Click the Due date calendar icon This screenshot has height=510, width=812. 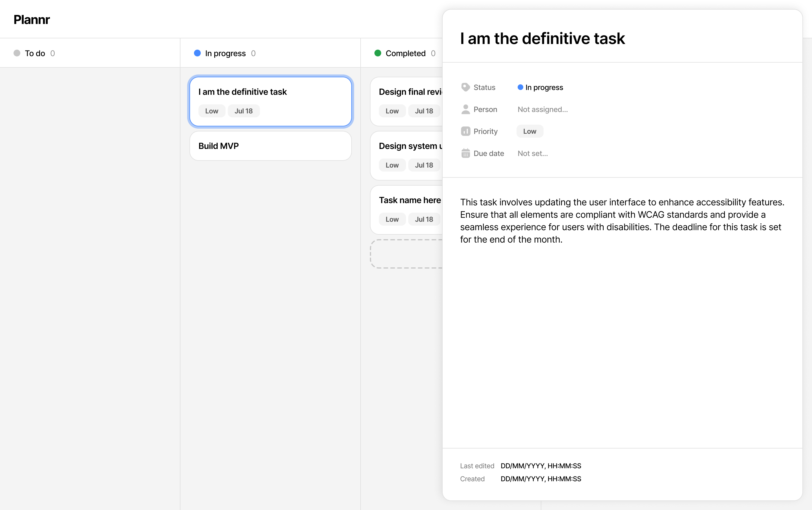tap(465, 153)
